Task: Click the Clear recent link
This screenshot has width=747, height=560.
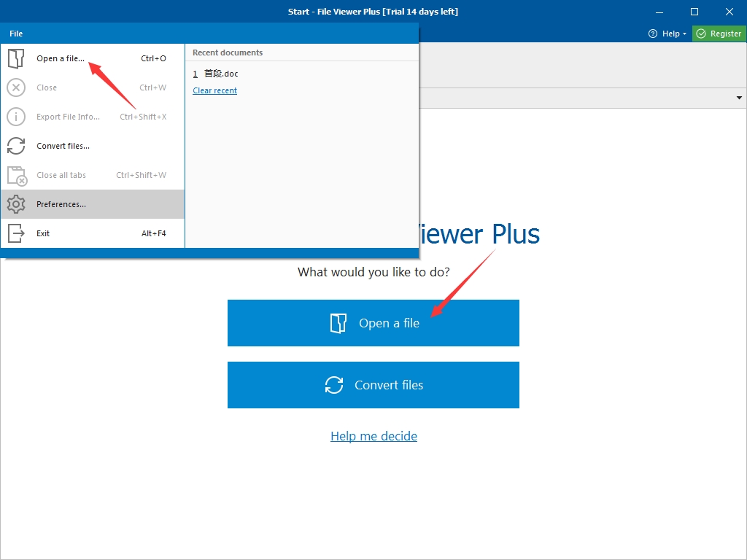Action: point(215,90)
